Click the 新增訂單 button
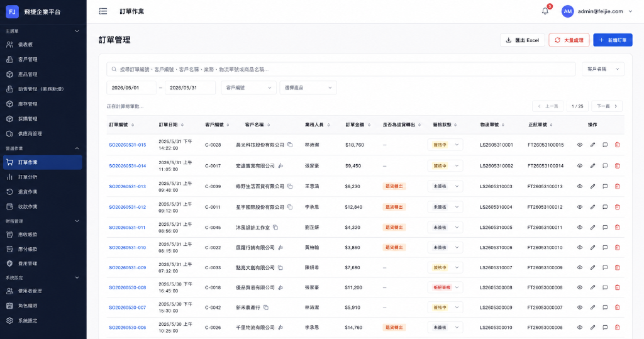 coord(613,40)
